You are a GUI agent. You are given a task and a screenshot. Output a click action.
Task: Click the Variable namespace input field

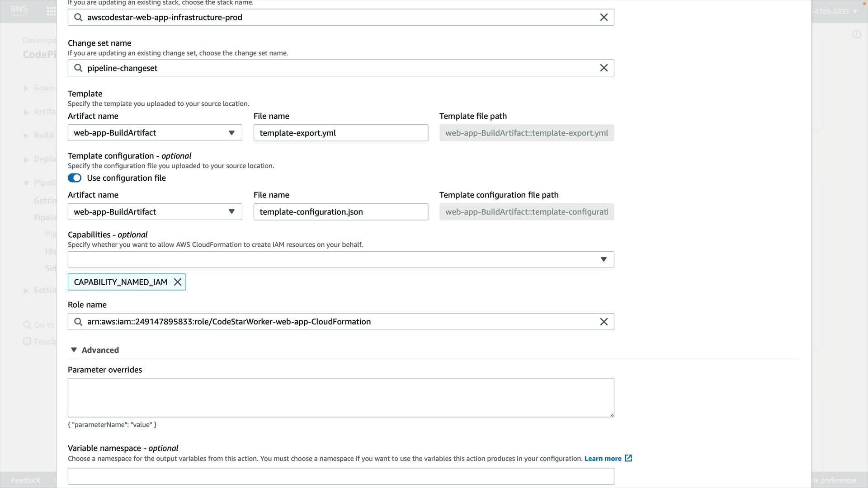341,476
